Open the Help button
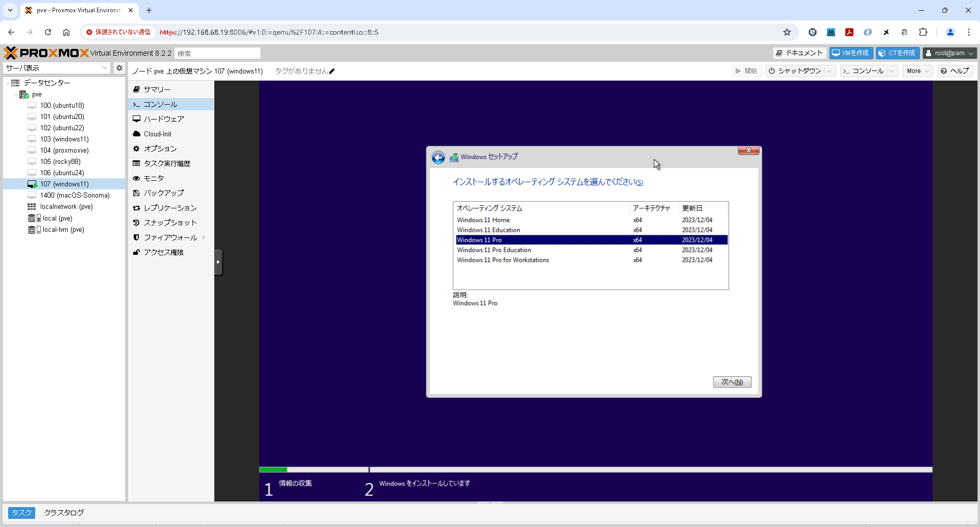The width and height of the screenshot is (980, 527). click(x=955, y=71)
